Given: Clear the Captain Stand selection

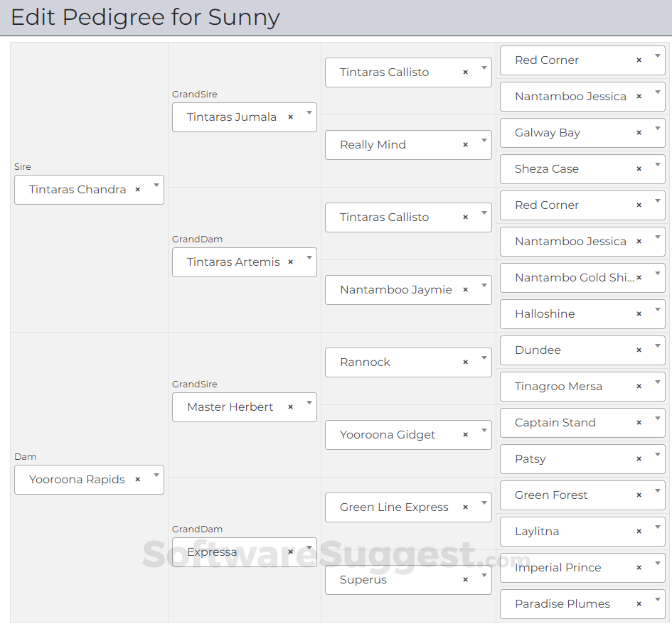Looking at the screenshot, I should point(639,423).
